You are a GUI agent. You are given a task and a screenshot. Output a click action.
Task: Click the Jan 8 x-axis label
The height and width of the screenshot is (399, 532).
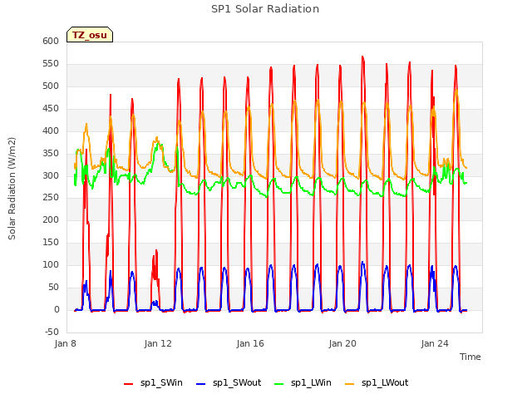(x=66, y=343)
